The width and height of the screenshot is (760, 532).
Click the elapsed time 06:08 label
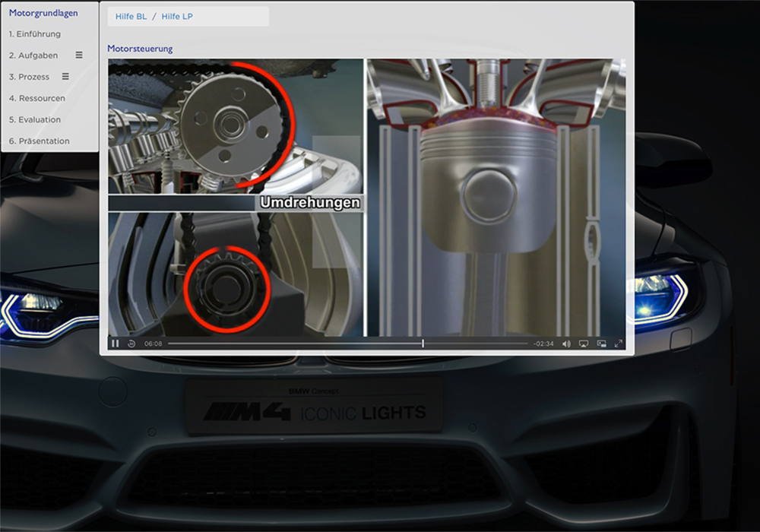coord(154,344)
